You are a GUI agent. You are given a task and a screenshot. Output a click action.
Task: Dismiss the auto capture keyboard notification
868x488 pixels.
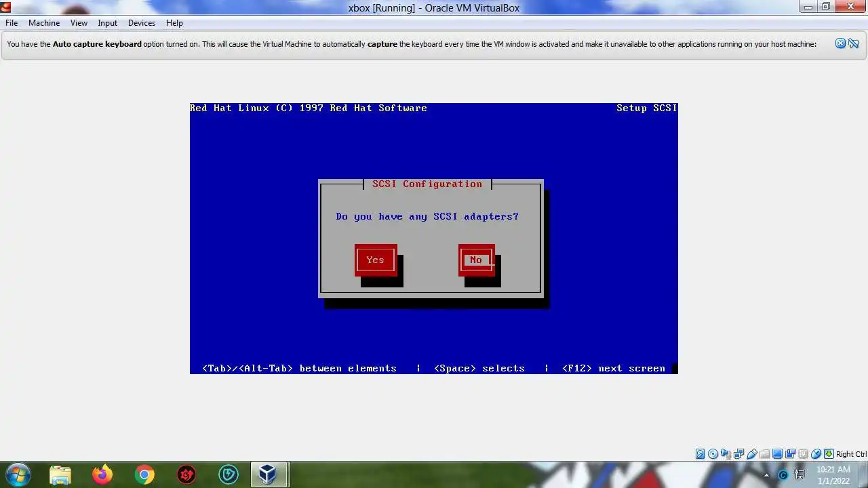point(840,43)
